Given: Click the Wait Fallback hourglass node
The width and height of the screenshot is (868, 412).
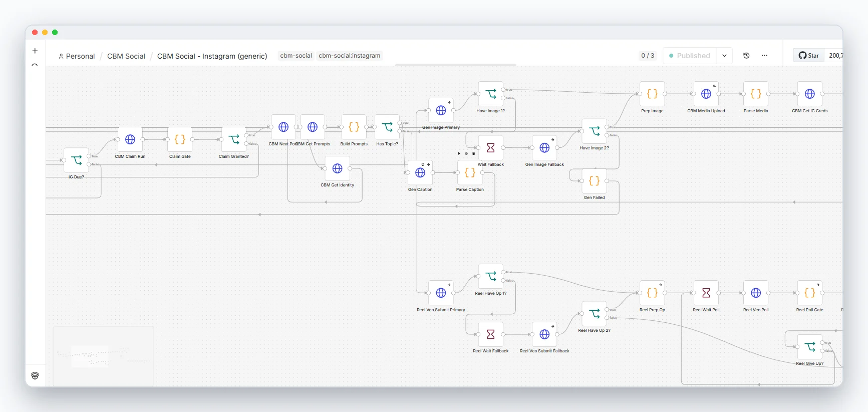Looking at the screenshot, I should pos(491,148).
